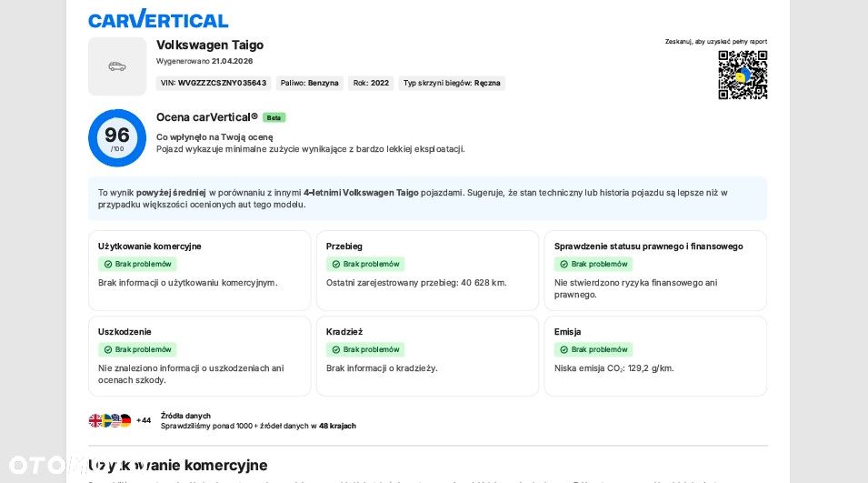This screenshot has height=483, width=868.
Task: Click the Wygenerowano 21.04.2026 date
Action: tap(205, 61)
